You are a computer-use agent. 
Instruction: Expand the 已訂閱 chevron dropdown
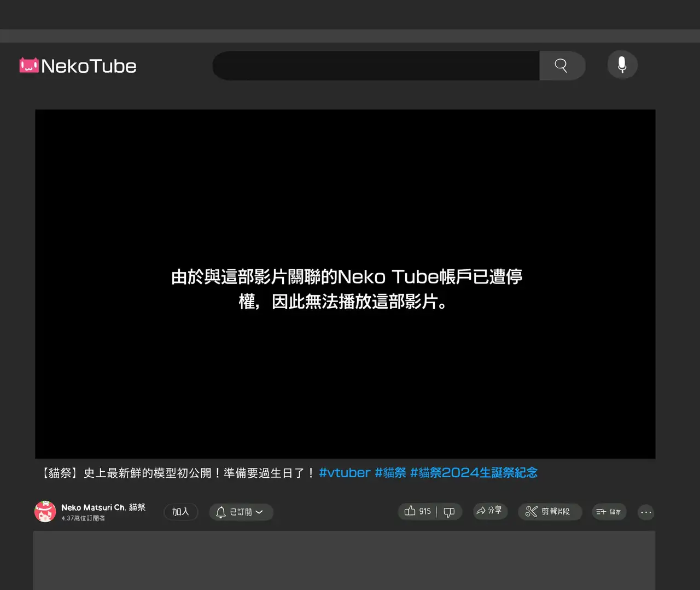click(260, 512)
